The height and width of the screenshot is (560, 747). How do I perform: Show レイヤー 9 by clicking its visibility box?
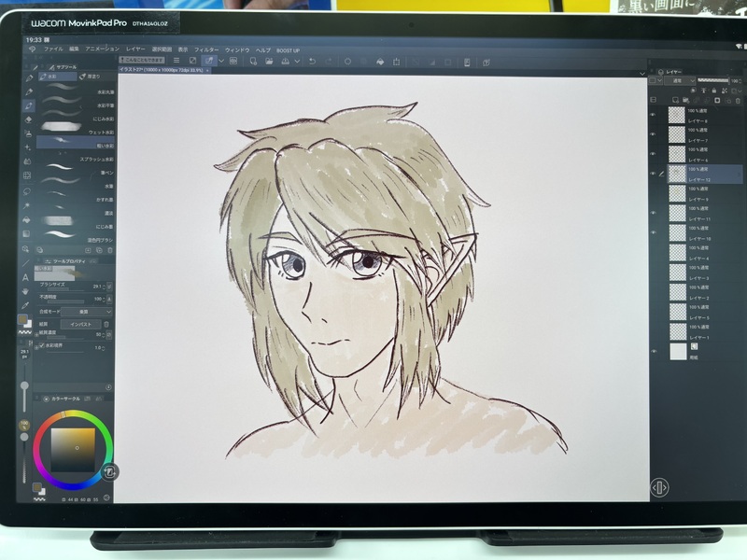pos(653,193)
